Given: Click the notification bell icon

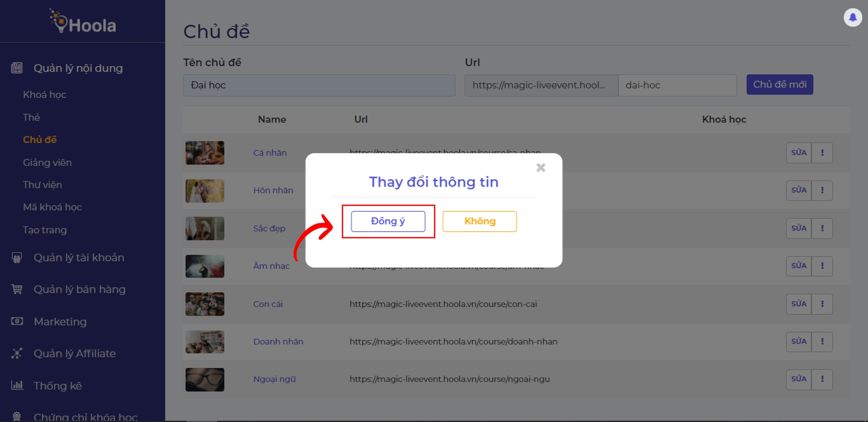Looking at the screenshot, I should [x=853, y=17].
